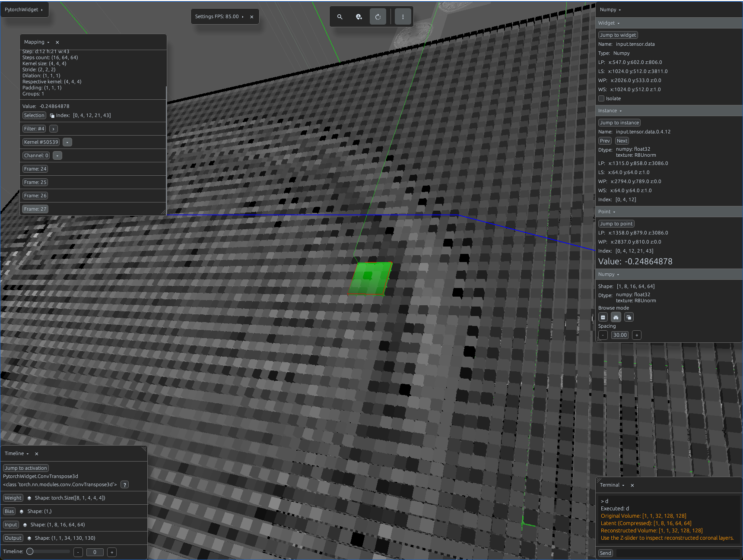Click the zoom-to-selection icon in top toolbar
The width and height of the screenshot is (743, 560).
pyautogui.click(x=359, y=17)
